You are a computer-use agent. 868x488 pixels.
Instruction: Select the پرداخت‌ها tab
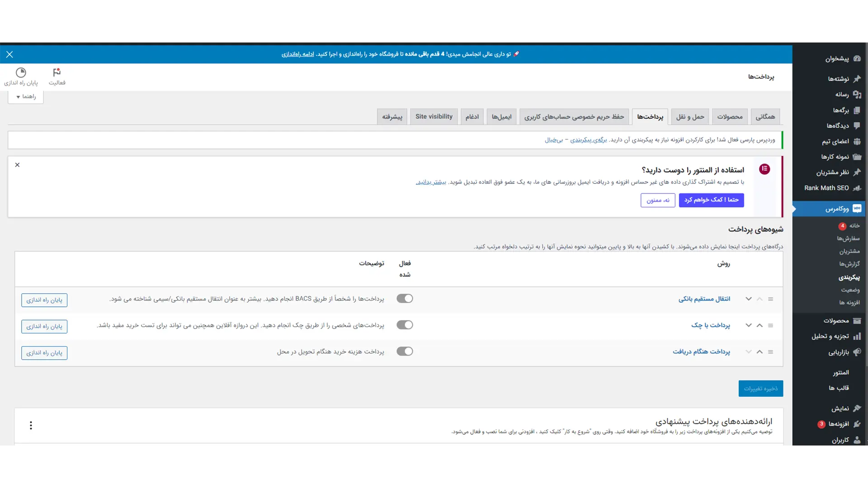point(650,117)
